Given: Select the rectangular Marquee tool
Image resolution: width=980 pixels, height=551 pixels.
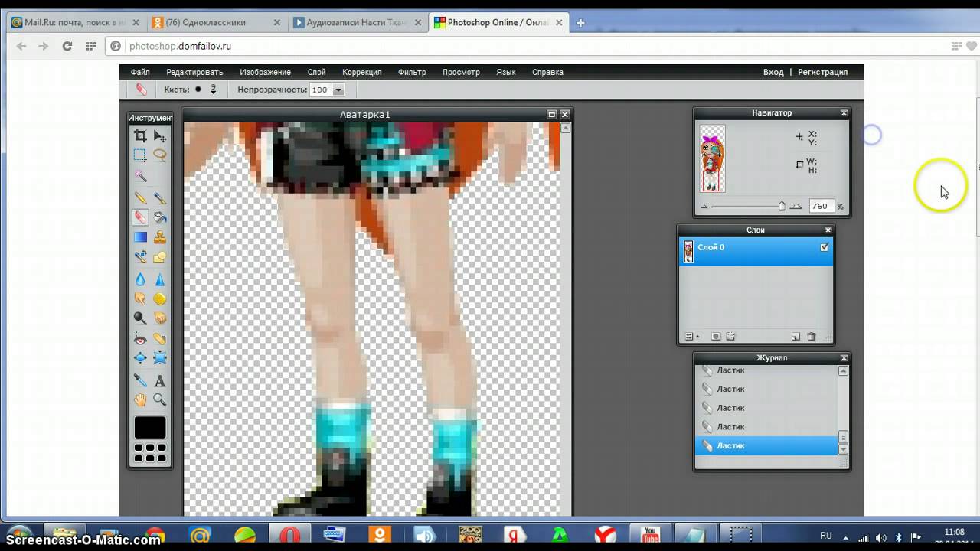Looking at the screenshot, I should point(140,155).
